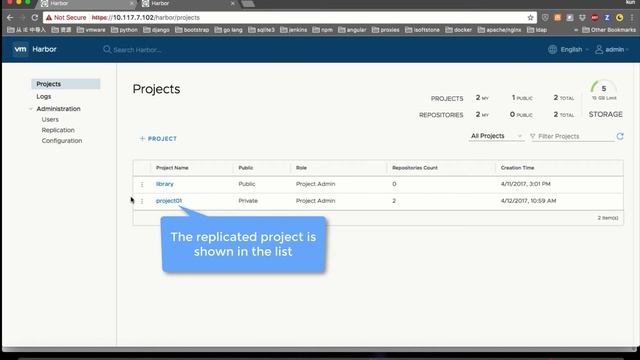Open the python bookmarks folder
This screenshot has height=360, width=640.
coord(124,30)
